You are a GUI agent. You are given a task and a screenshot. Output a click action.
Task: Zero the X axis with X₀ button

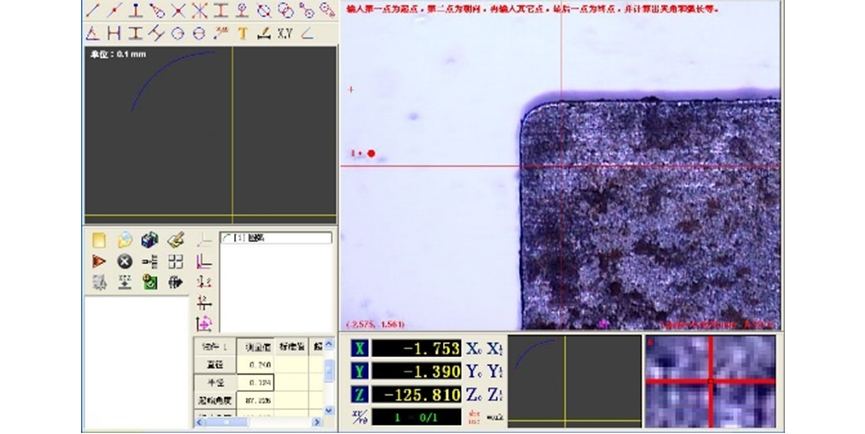(474, 348)
